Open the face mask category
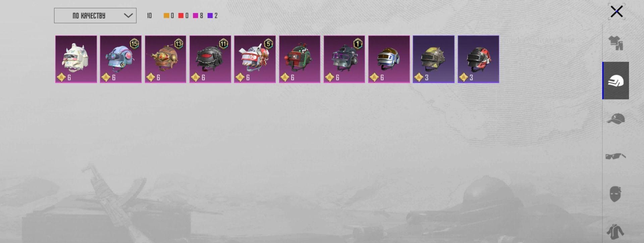Screen dimensions: 644x243 [615, 194]
